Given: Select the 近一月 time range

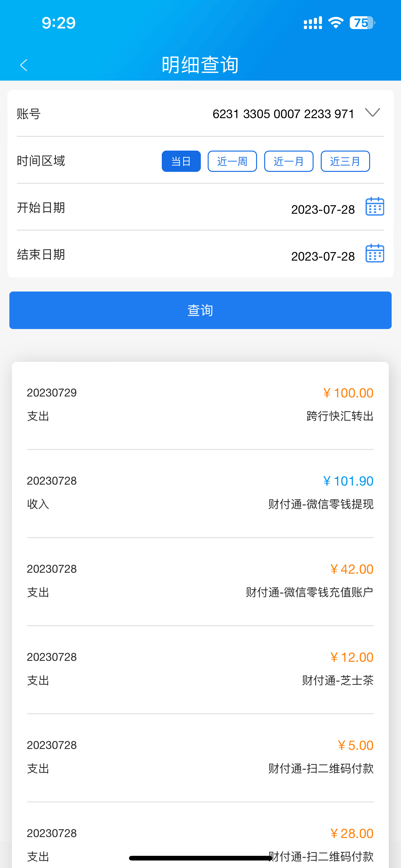Looking at the screenshot, I should pyautogui.click(x=289, y=162).
